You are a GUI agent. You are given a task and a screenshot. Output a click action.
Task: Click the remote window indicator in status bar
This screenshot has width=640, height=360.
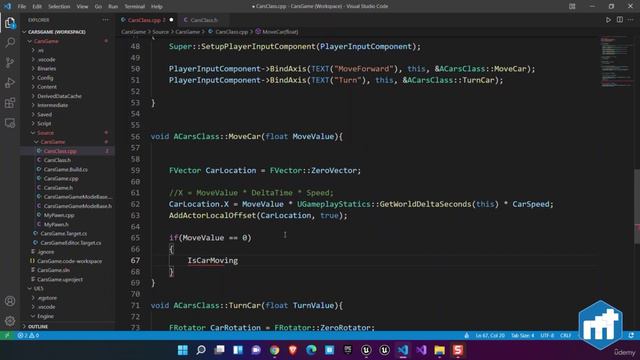point(7,336)
